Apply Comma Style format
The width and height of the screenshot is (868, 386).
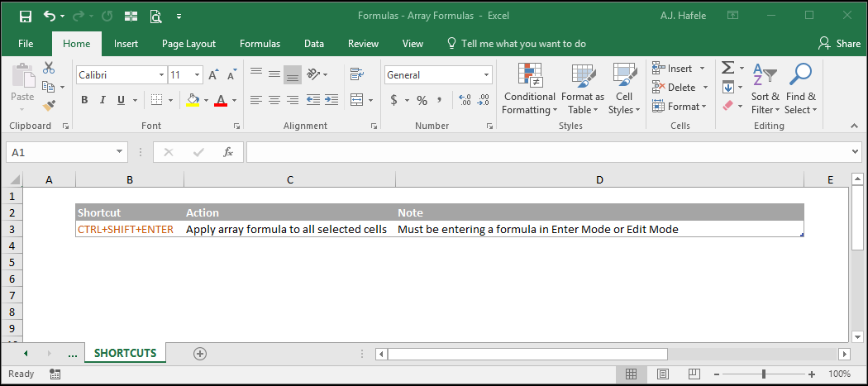coord(440,100)
